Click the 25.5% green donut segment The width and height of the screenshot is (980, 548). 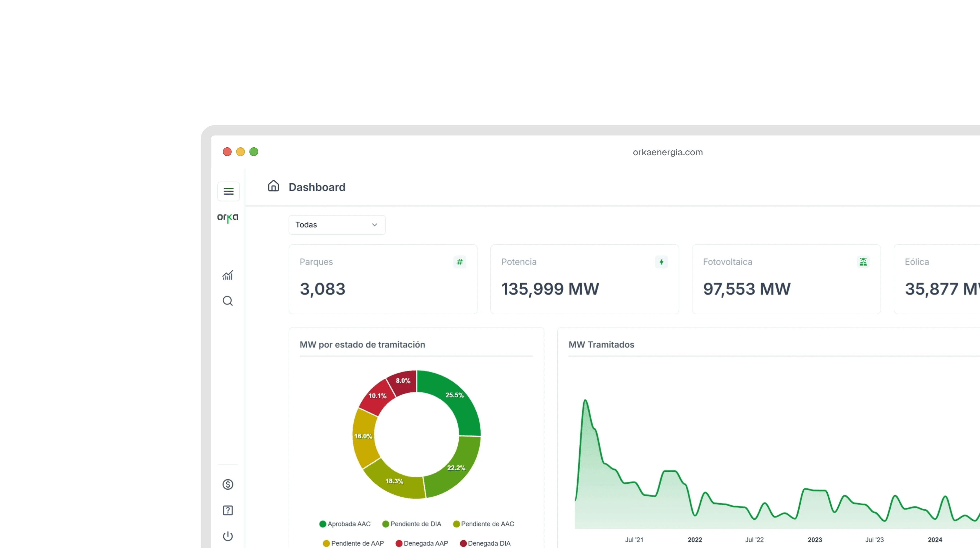click(x=455, y=398)
